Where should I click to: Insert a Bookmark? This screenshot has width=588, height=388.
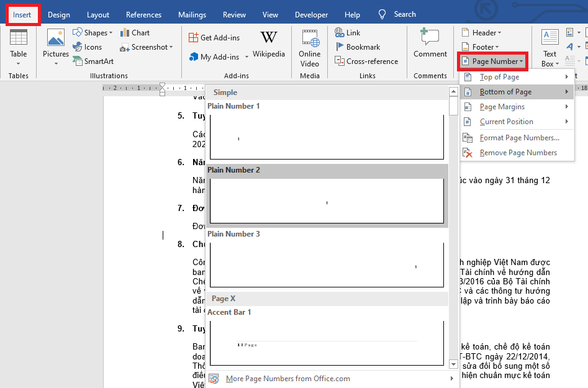click(x=358, y=47)
